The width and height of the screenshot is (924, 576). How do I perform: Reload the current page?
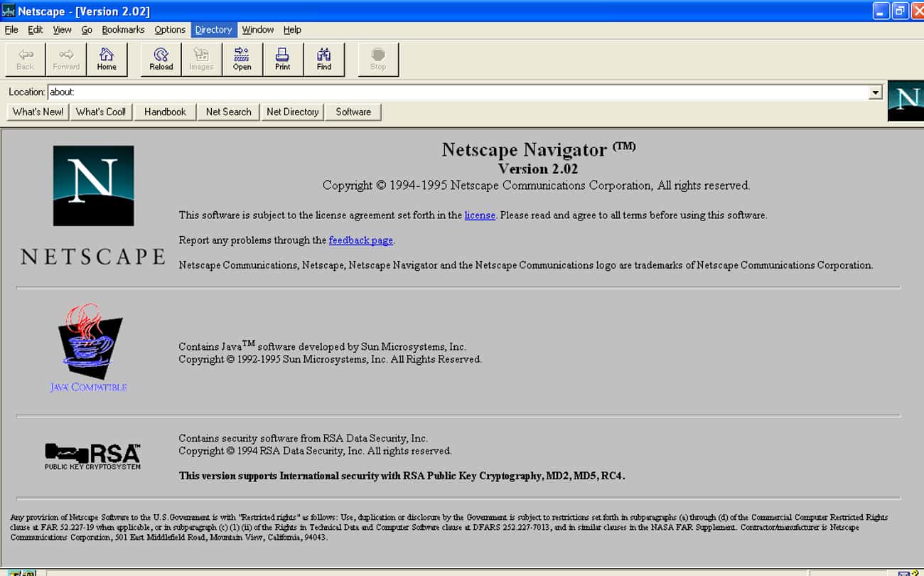pyautogui.click(x=161, y=58)
